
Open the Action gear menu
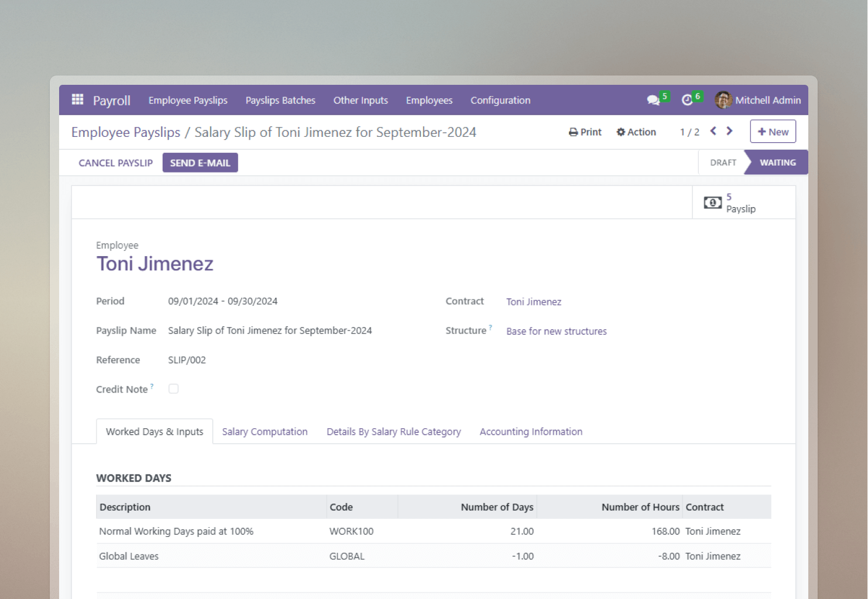point(636,132)
